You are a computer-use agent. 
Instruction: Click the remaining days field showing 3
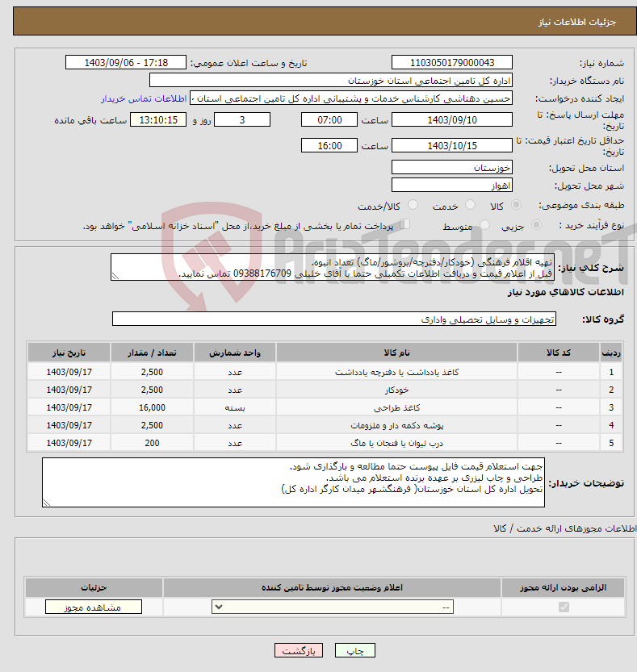(x=242, y=119)
